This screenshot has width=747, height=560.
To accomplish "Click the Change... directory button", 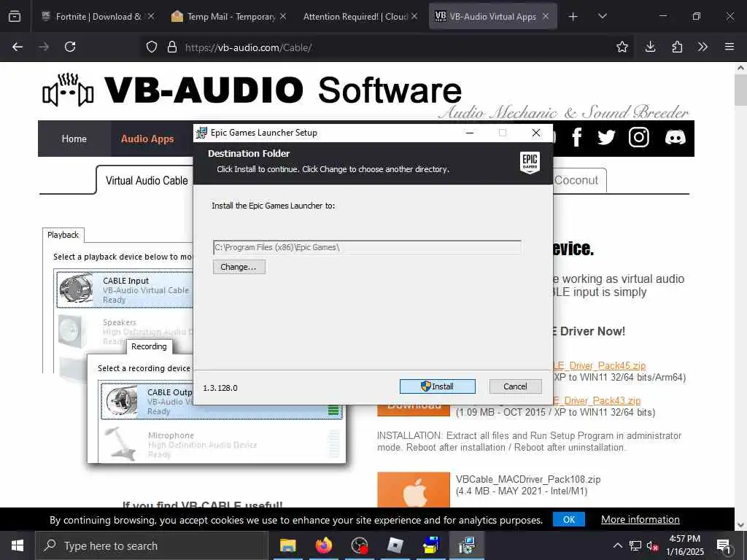I will tap(239, 267).
